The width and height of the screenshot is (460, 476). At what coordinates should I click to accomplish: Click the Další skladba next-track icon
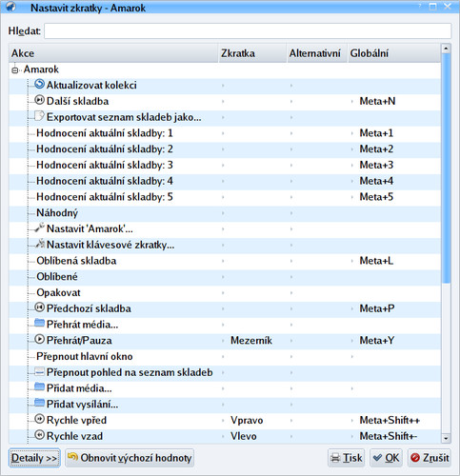(39, 100)
